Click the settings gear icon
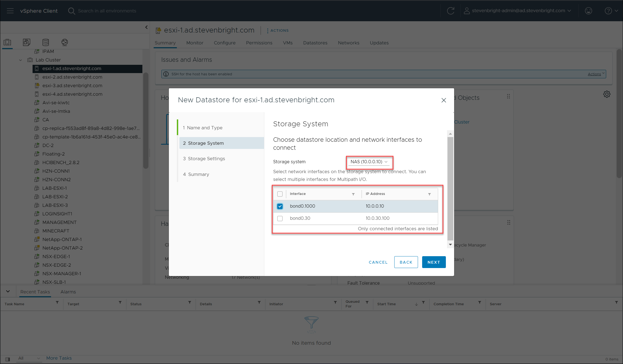 tap(607, 94)
